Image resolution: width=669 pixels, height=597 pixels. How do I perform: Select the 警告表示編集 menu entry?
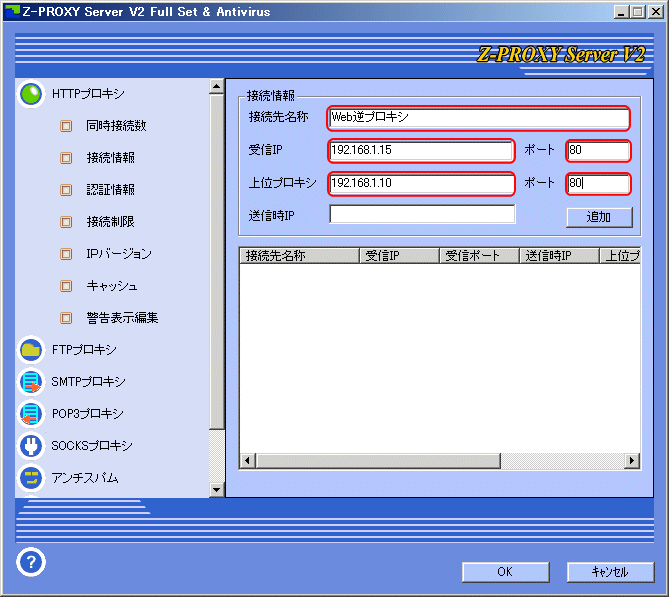(x=122, y=317)
